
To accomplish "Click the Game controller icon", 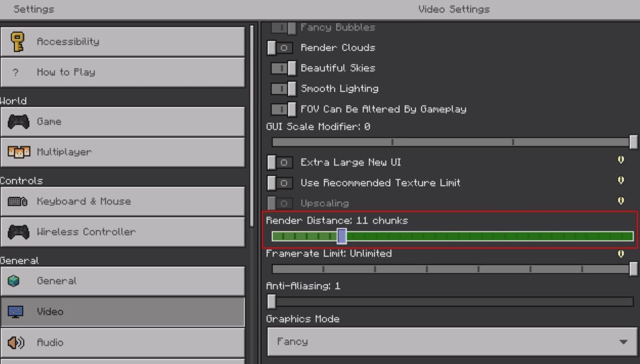I will [18, 122].
